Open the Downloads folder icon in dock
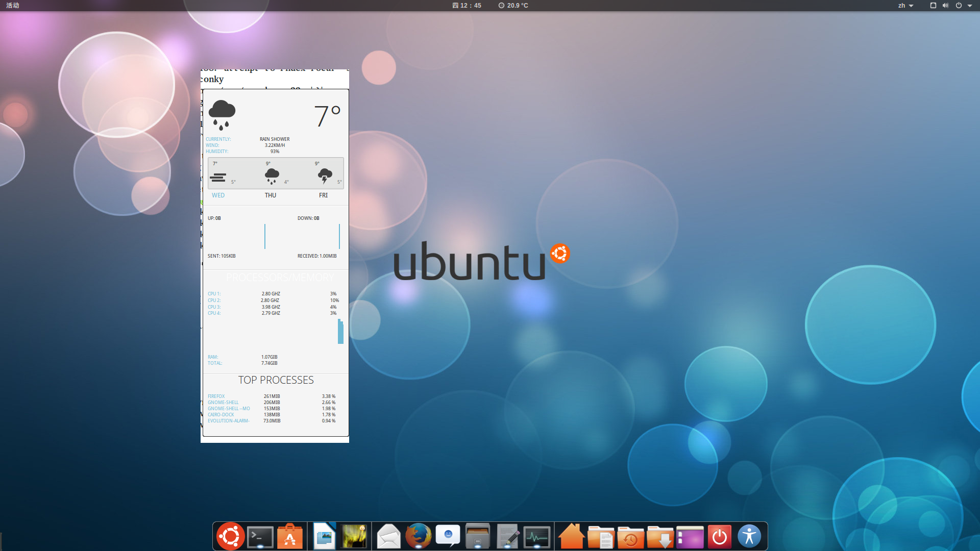 (x=660, y=537)
